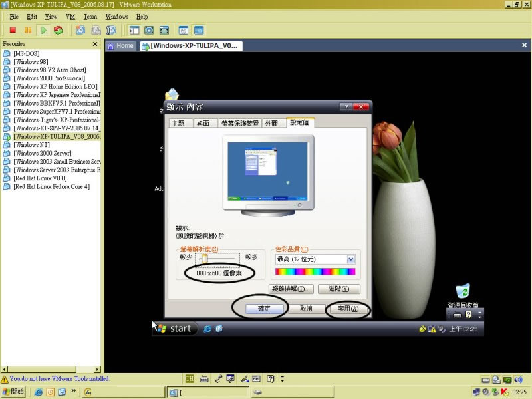Viewport: 532px width, 399px height.
Task: Click the monitor preview image in display dialog
Action: [268, 176]
